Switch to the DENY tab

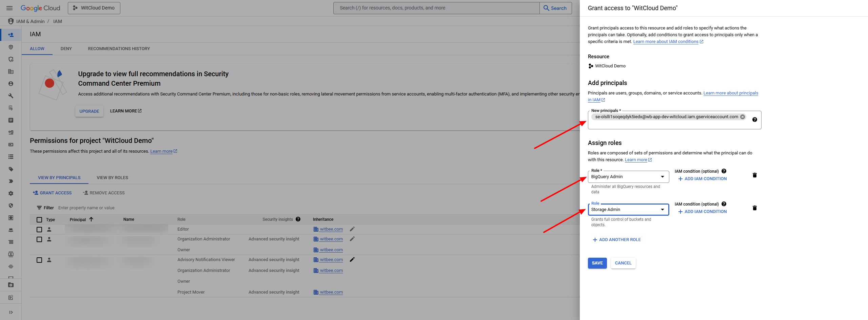click(66, 49)
